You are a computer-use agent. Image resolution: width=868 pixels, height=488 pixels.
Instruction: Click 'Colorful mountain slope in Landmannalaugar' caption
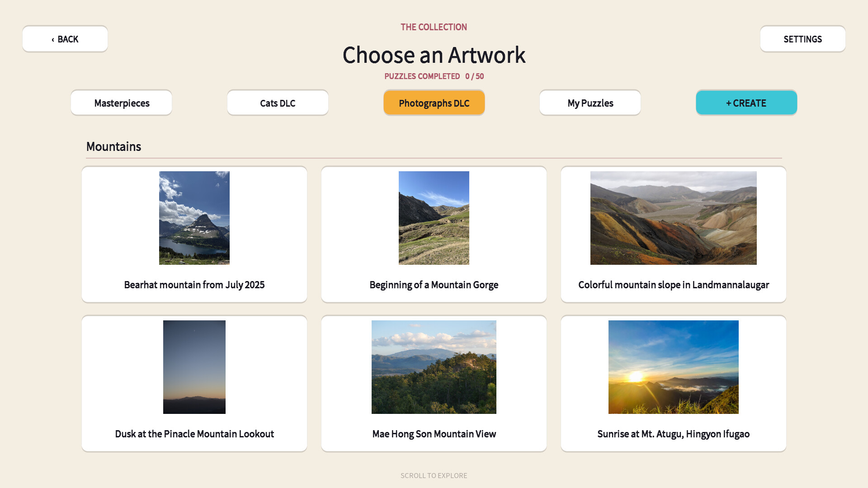click(x=674, y=285)
